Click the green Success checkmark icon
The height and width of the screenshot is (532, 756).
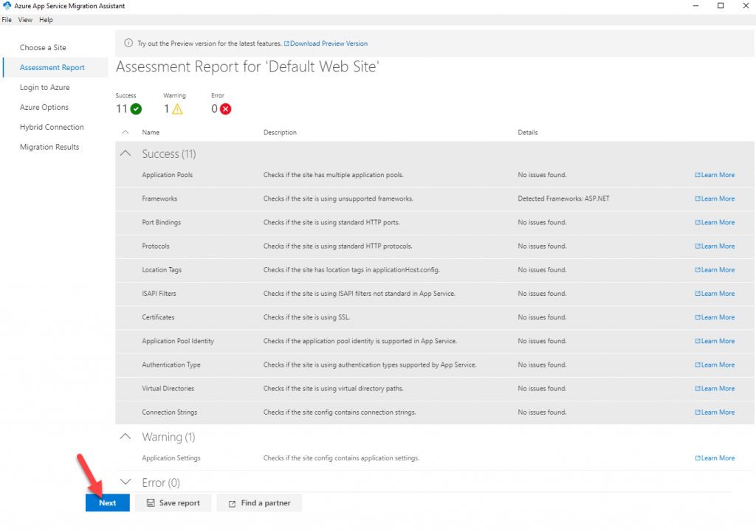136,109
